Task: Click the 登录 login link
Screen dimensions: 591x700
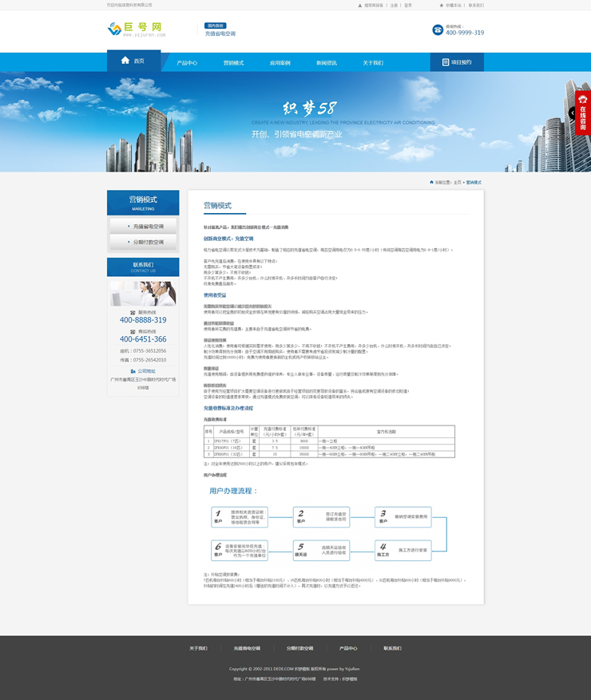Action: click(x=408, y=5)
